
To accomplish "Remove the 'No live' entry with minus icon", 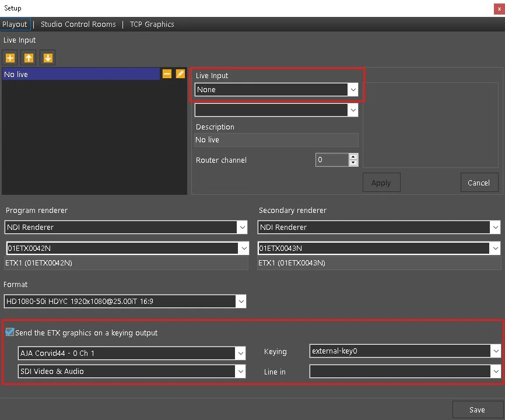I will (167, 74).
